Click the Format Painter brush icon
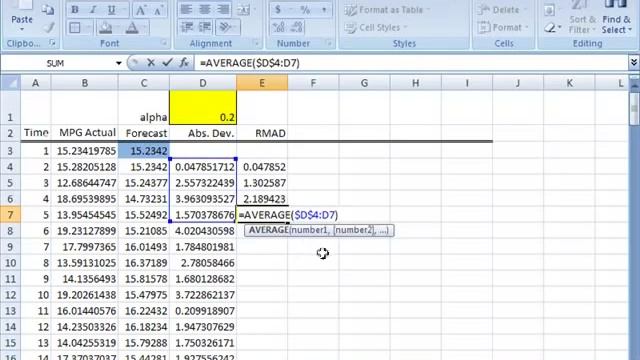 (x=49, y=27)
